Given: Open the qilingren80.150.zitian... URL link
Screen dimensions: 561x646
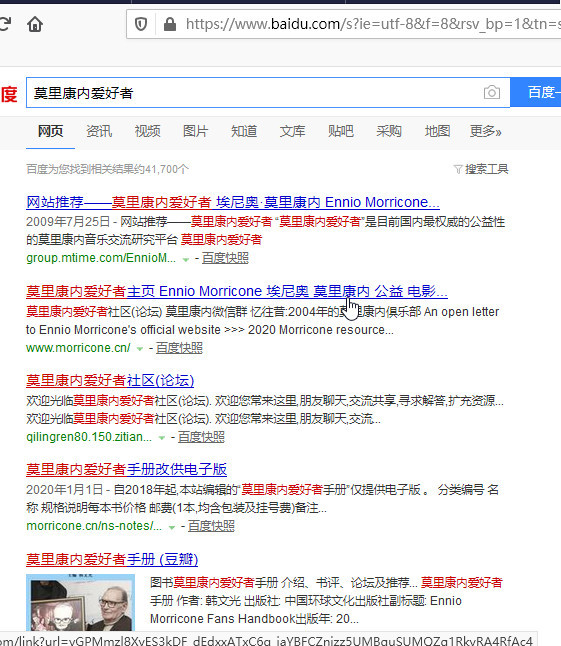Looking at the screenshot, I should pos(89,437).
